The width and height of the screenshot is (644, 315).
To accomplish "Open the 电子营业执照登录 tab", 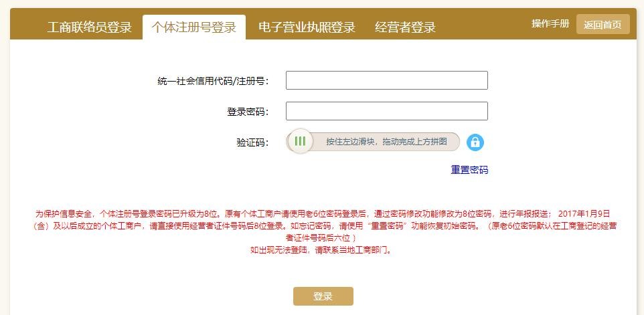I will coord(307,27).
